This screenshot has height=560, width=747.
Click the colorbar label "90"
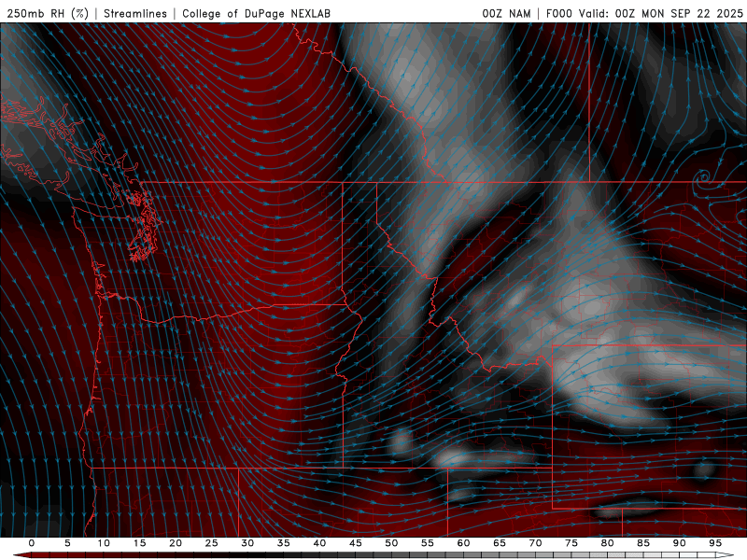pyautogui.click(x=680, y=543)
